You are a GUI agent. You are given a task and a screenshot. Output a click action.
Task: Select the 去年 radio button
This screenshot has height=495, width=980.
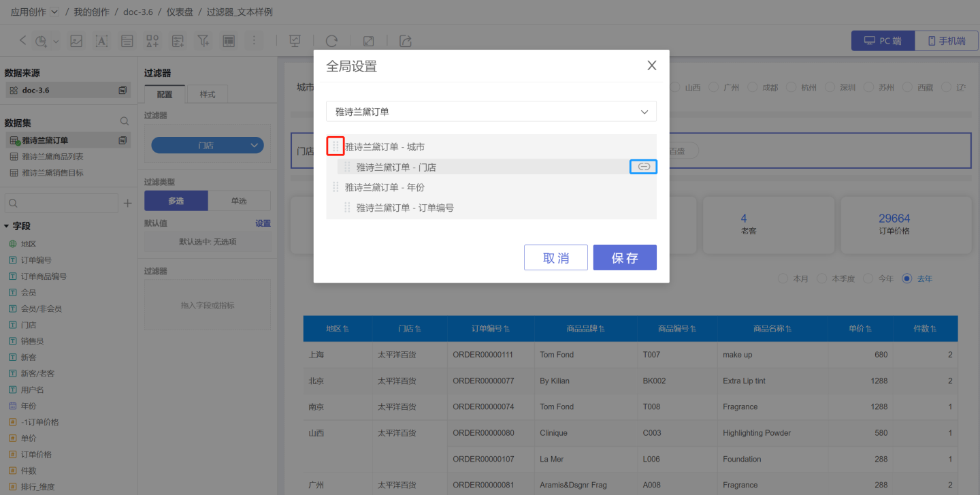pos(906,278)
